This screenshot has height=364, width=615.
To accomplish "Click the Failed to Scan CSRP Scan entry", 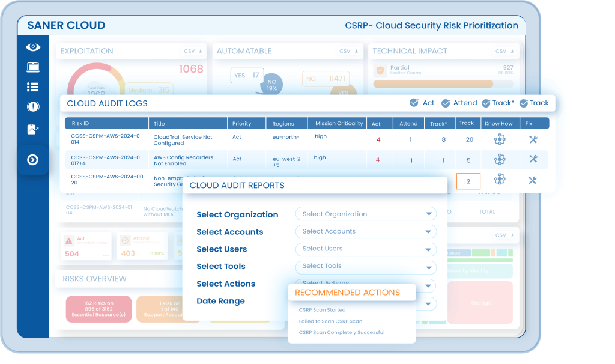I will [330, 321].
